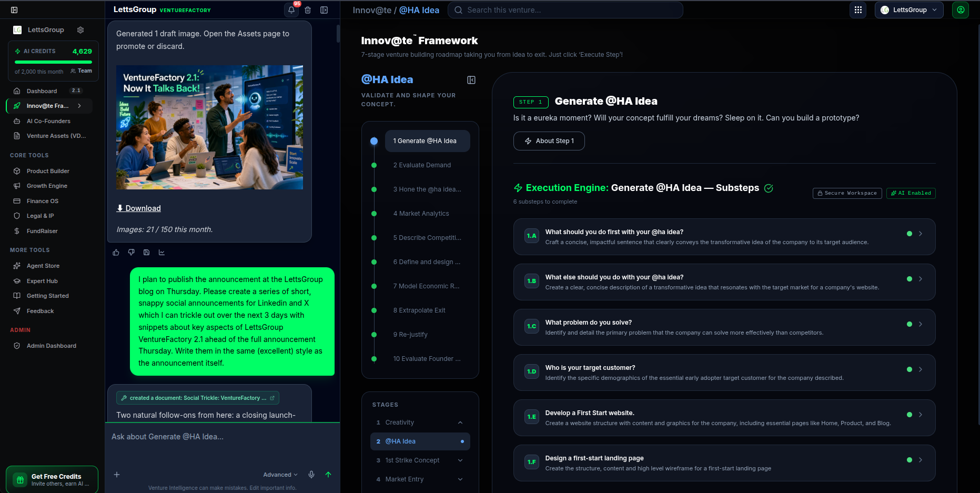This screenshot has height=493, width=980.
Task: Collapse the left sidebar panel icon
Action: 14,10
